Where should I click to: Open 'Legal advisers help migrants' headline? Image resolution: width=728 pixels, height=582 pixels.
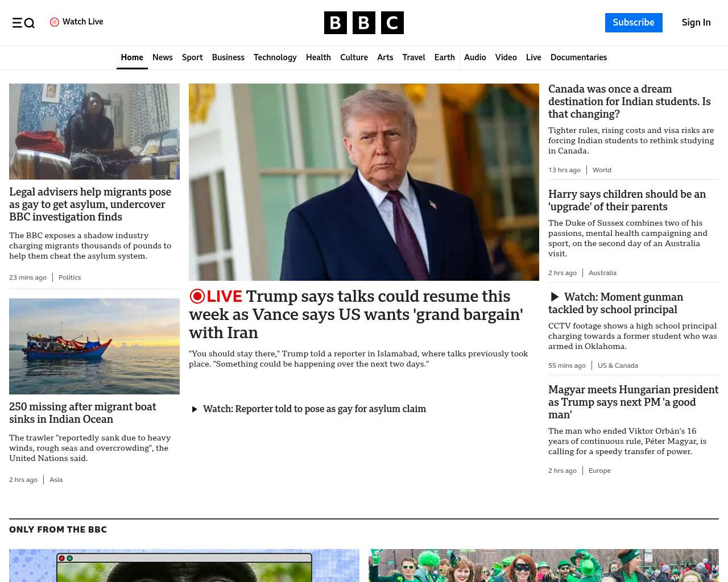90,205
